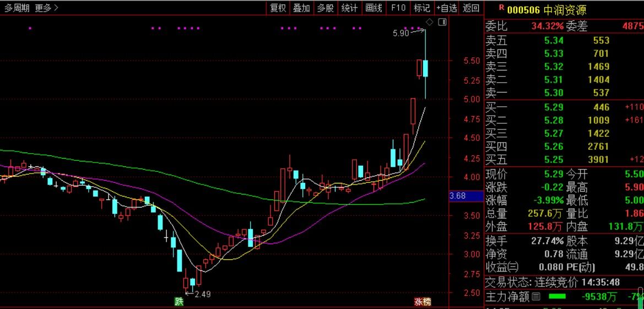This screenshot has height=309, width=644.
Task: Select the 卖四 price 5.33
Action: pos(554,53)
